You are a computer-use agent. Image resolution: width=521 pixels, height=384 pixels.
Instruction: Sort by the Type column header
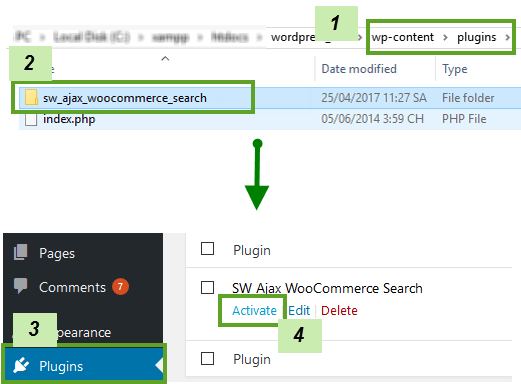click(x=455, y=69)
